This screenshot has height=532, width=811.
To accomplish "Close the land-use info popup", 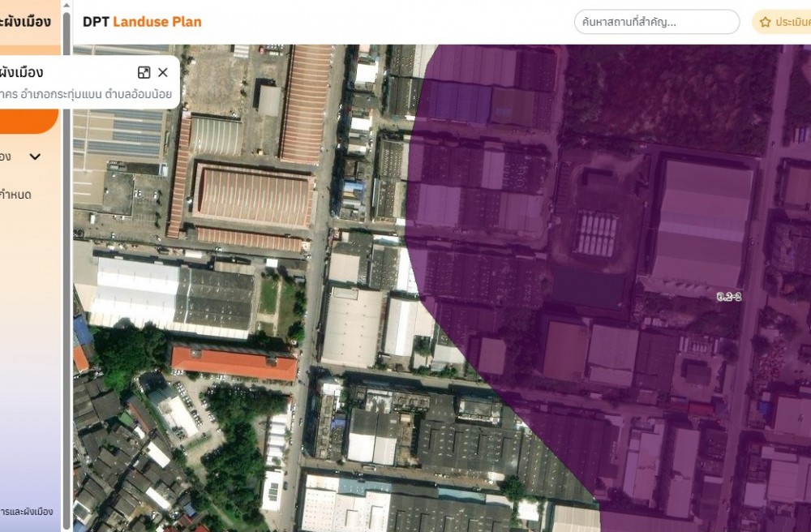I will coord(163,72).
